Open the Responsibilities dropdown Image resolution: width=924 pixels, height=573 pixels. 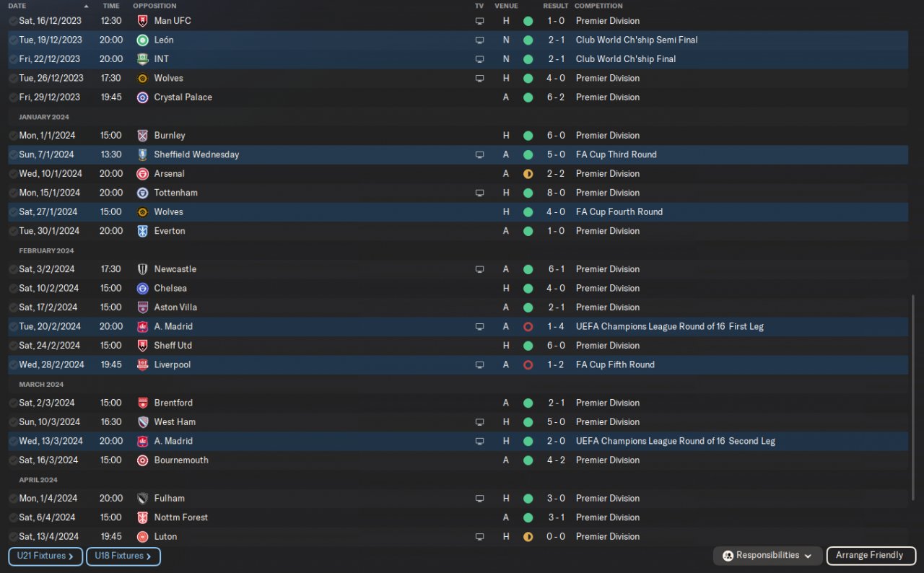(768, 556)
